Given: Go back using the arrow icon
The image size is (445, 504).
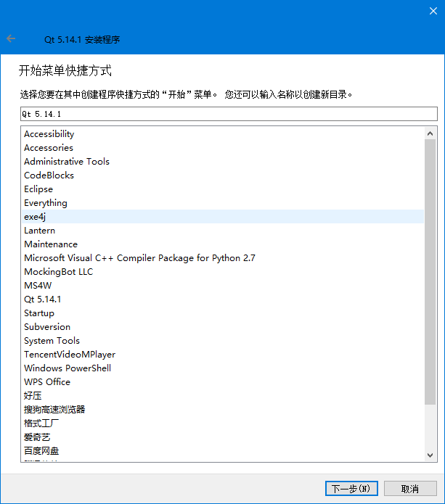Looking at the screenshot, I should [11, 39].
